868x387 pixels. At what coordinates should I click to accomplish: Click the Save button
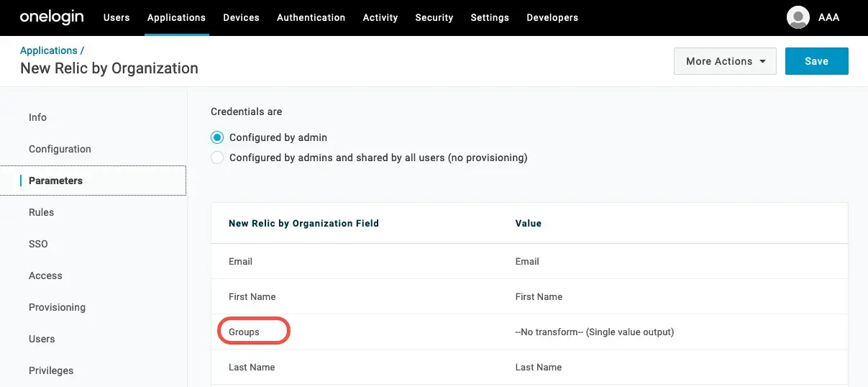[816, 61]
